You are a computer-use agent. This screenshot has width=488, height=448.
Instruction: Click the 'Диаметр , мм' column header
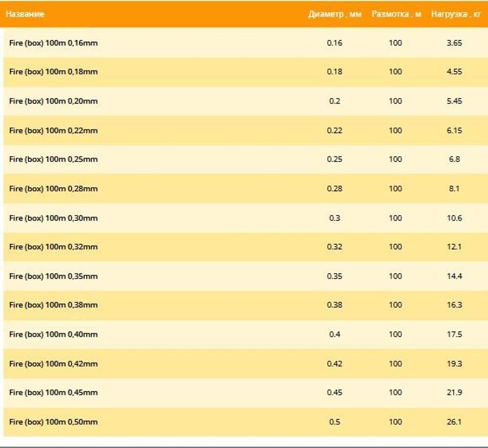(x=335, y=14)
